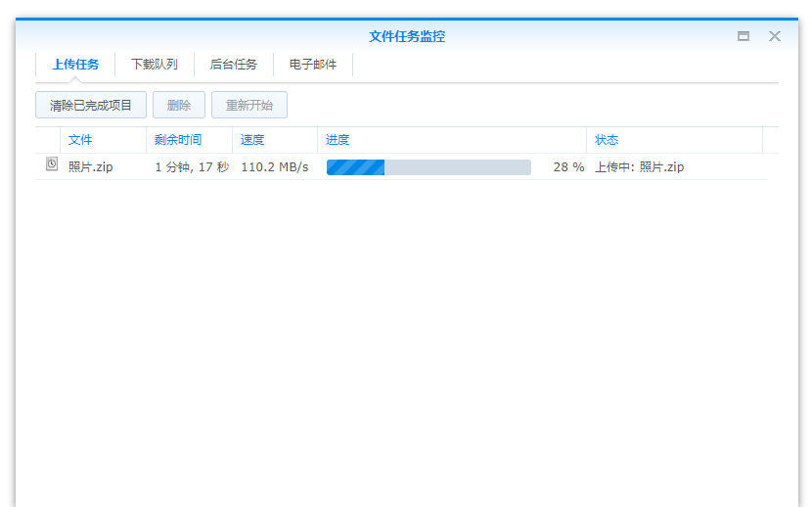Close the 文件任务监控 window
The height and width of the screenshot is (507, 812).
tap(775, 36)
